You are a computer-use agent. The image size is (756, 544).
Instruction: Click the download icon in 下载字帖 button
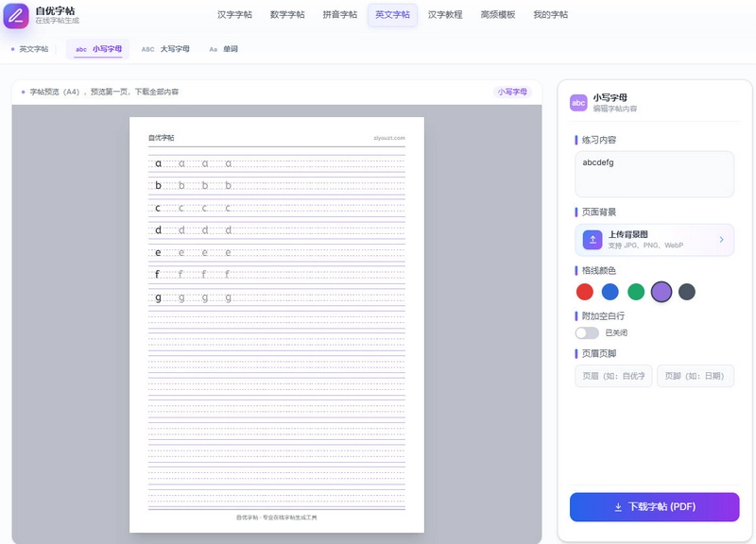pyautogui.click(x=618, y=507)
